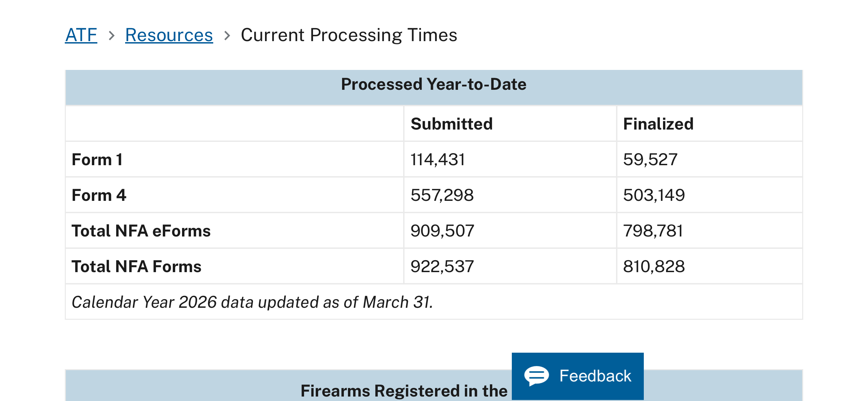The height and width of the screenshot is (401, 868).
Task: Open the Resources breadcrumb link
Action: (169, 35)
